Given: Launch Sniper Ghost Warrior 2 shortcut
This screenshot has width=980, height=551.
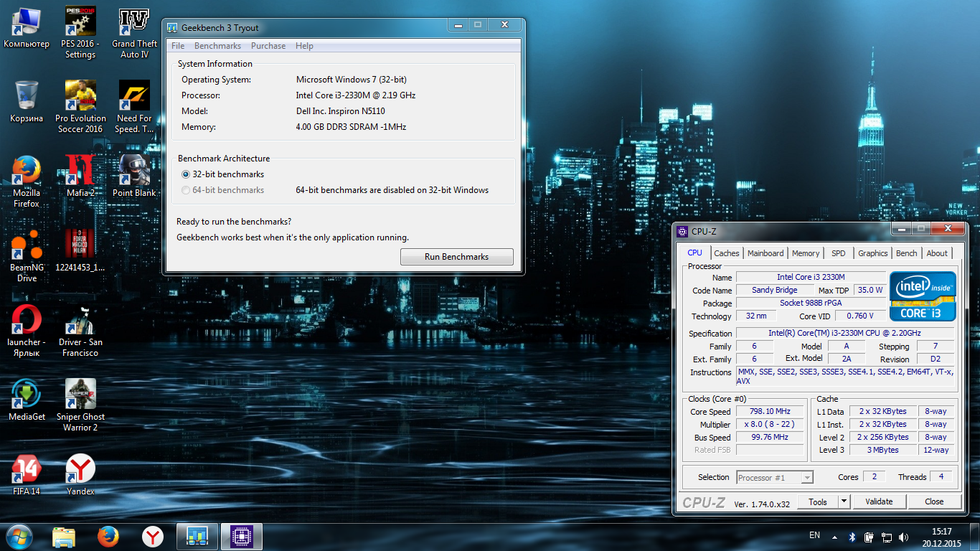Looking at the screenshot, I should pyautogui.click(x=80, y=405).
